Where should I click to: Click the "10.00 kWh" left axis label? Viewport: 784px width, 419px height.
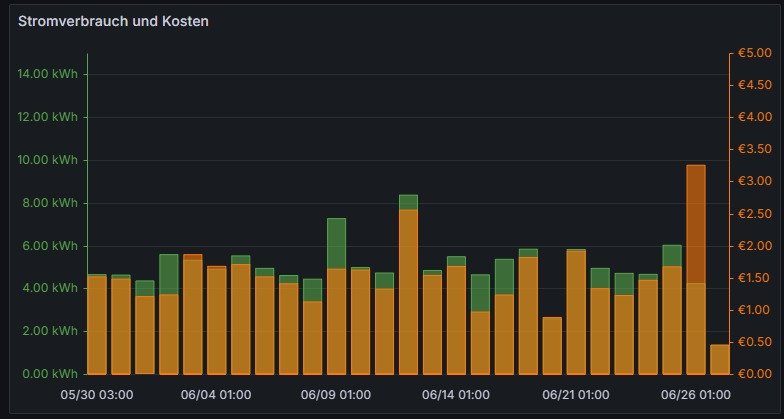tap(47, 160)
